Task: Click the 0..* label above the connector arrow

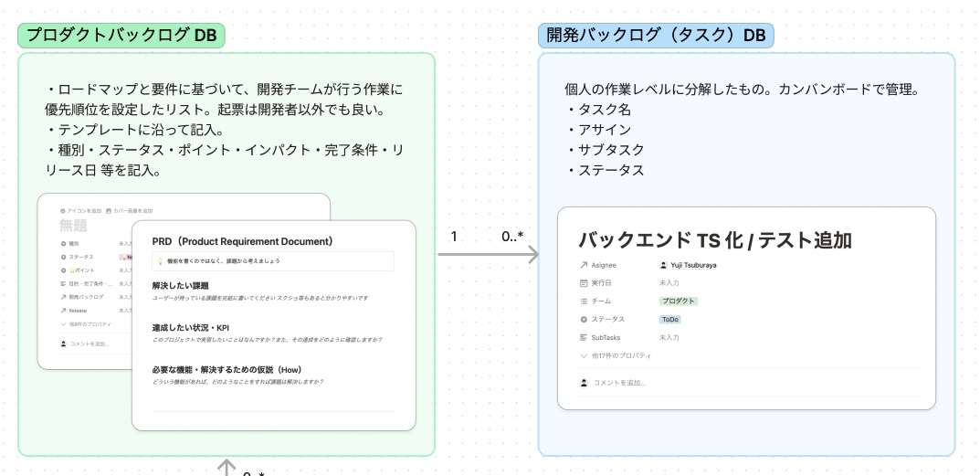Action: [512, 237]
